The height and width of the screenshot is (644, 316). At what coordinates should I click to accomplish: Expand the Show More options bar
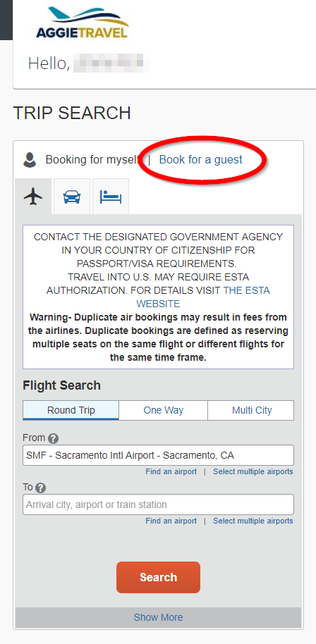[158, 617]
